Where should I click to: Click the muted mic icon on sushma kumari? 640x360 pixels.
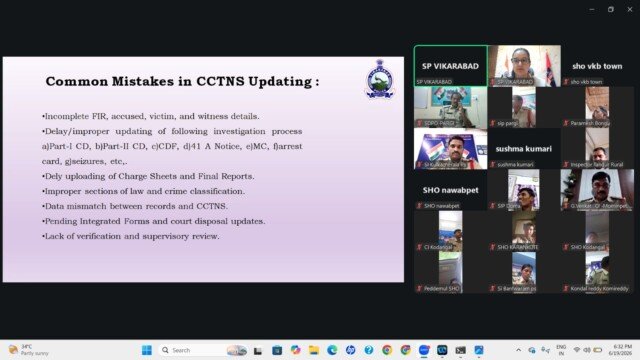pos(493,164)
